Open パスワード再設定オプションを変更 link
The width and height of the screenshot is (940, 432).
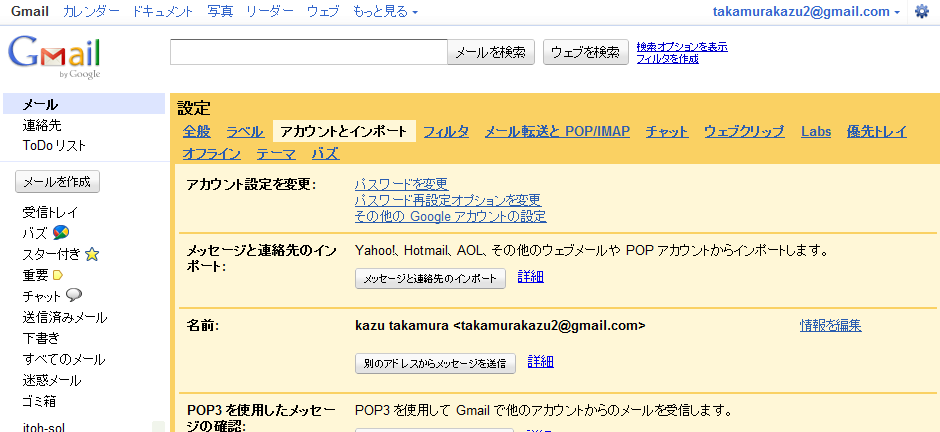point(448,200)
